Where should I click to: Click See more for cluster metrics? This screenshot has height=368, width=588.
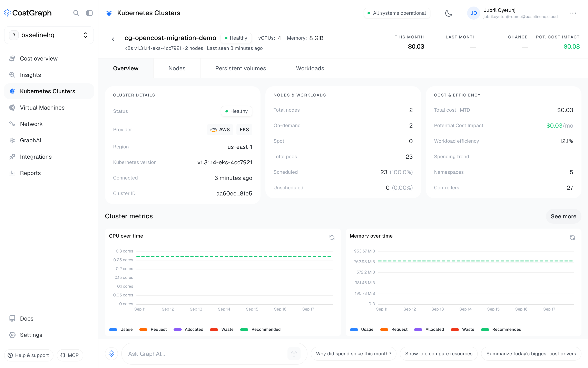[563, 216]
